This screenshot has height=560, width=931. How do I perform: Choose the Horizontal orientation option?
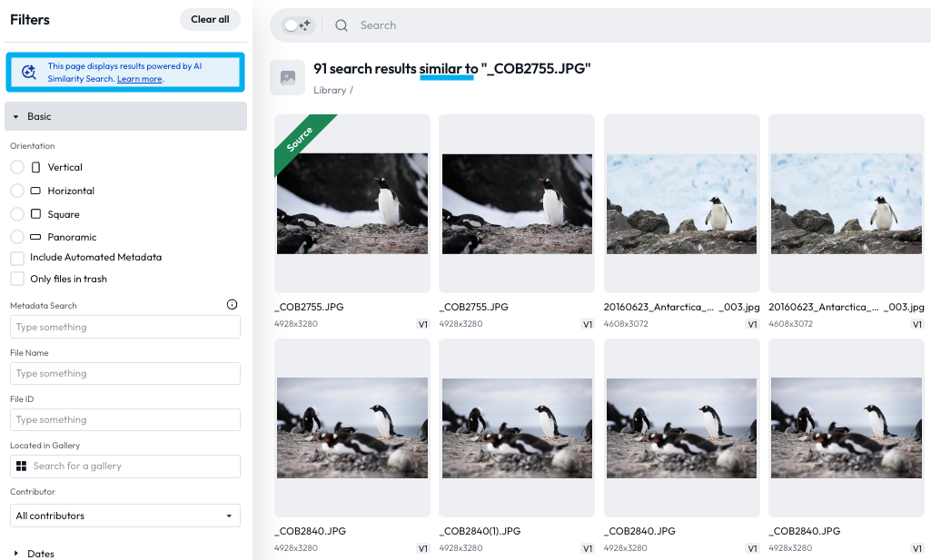[x=17, y=191]
